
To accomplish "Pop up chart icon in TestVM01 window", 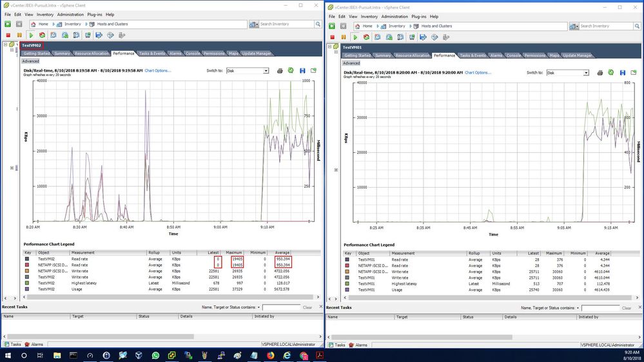I will [634, 73].
